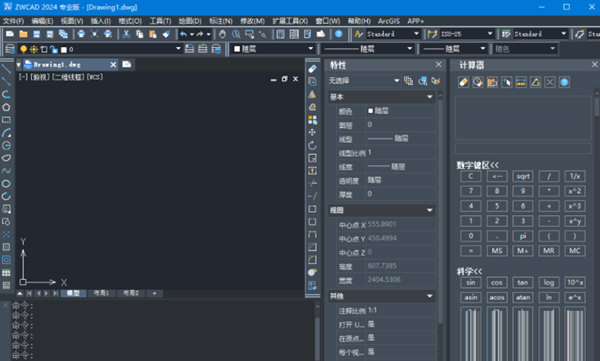Click the sin function button
The image size is (600, 361).
point(471,283)
